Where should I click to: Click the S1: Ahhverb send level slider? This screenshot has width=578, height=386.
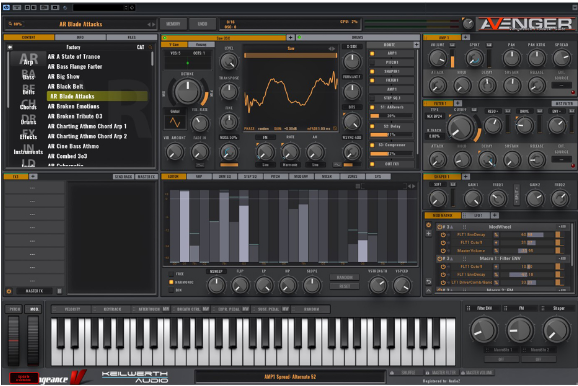click(x=391, y=116)
